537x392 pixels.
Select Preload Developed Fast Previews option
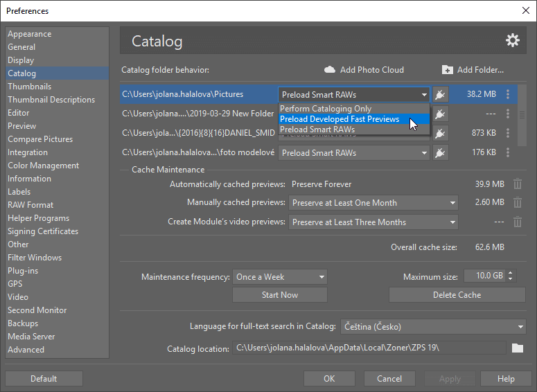(x=354, y=119)
